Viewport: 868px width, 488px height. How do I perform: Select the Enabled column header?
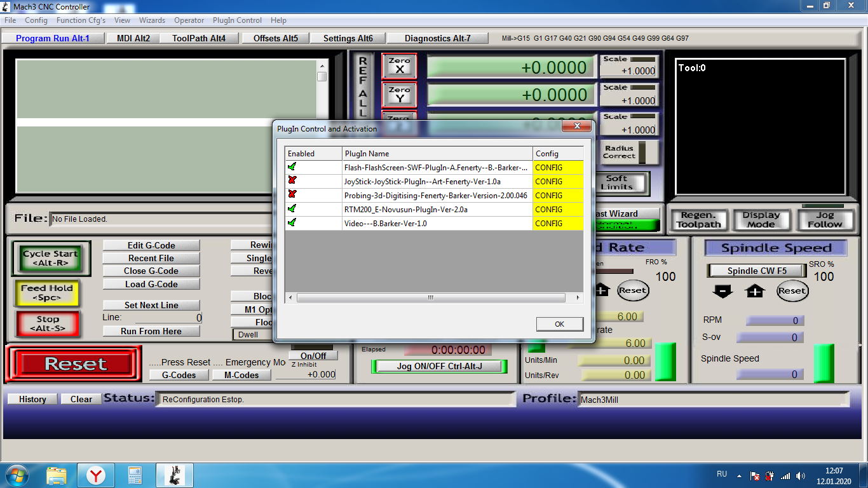(x=313, y=154)
